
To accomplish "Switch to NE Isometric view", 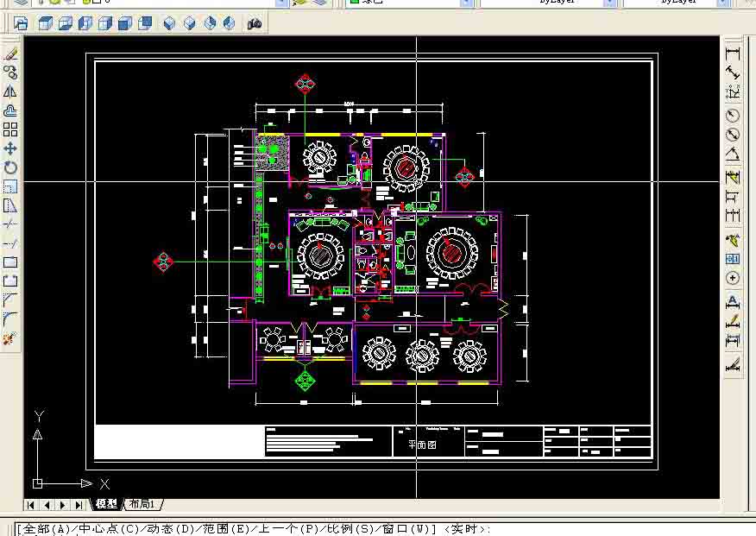I will [210, 23].
